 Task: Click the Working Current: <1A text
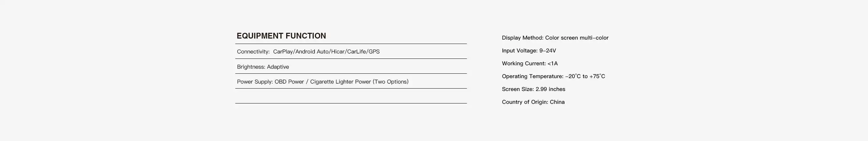[530, 64]
